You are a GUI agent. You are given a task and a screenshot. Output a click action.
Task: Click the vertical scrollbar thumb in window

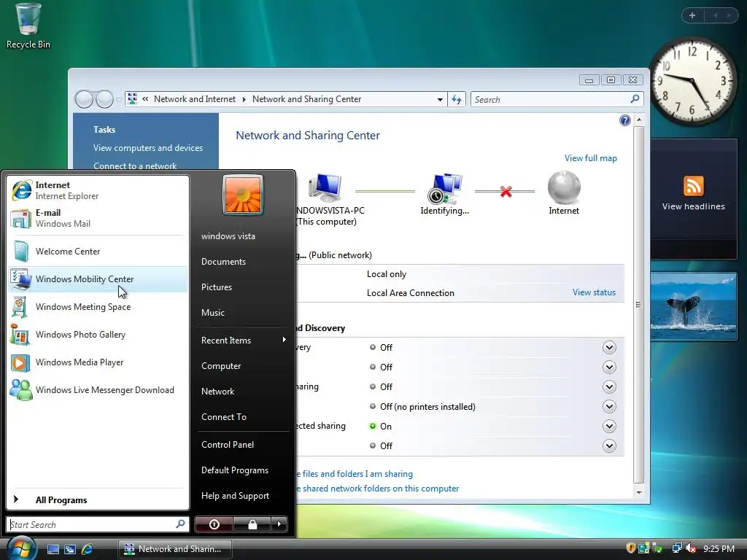tap(639, 305)
